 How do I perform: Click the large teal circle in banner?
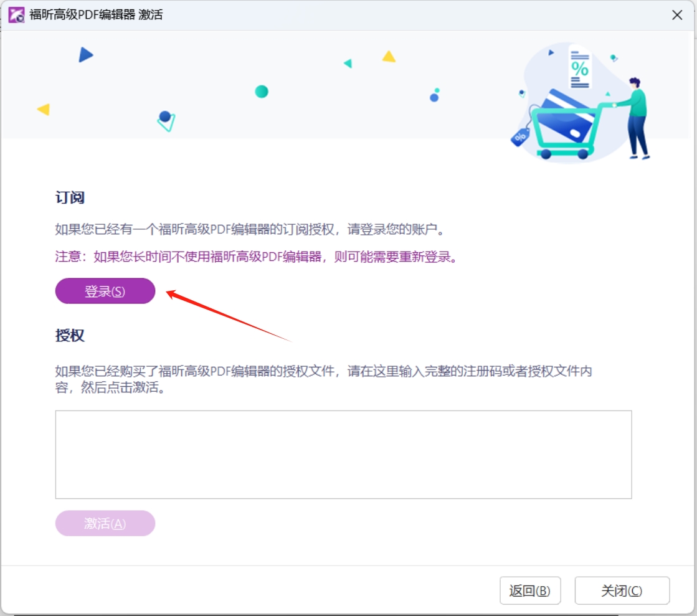pyautogui.click(x=262, y=92)
